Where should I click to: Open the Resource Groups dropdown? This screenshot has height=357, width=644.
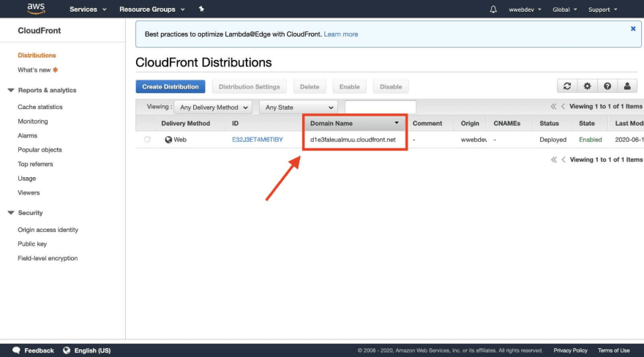click(152, 9)
